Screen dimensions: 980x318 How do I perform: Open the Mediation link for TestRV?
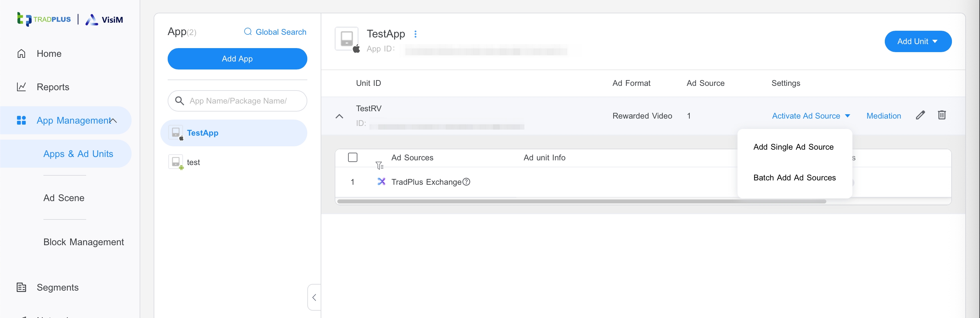point(883,116)
